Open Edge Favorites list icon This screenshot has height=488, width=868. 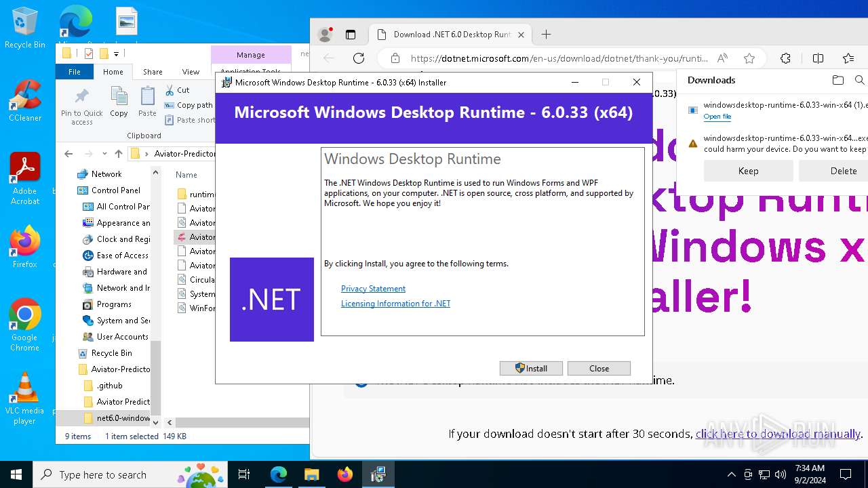pyautogui.click(x=848, y=58)
